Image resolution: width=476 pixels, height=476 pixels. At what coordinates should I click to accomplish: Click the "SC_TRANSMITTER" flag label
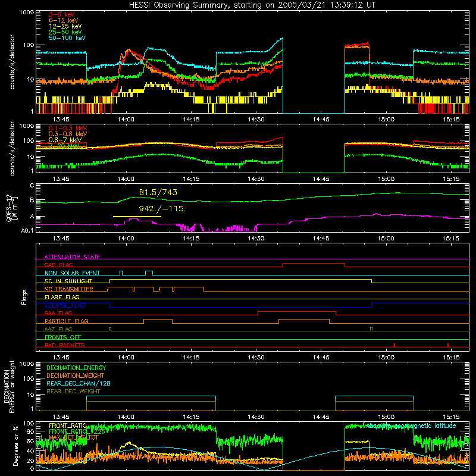point(68,289)
